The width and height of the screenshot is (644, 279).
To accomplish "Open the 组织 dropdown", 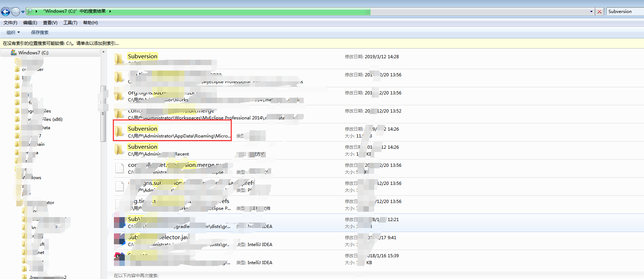I will (x=13, y=32).
